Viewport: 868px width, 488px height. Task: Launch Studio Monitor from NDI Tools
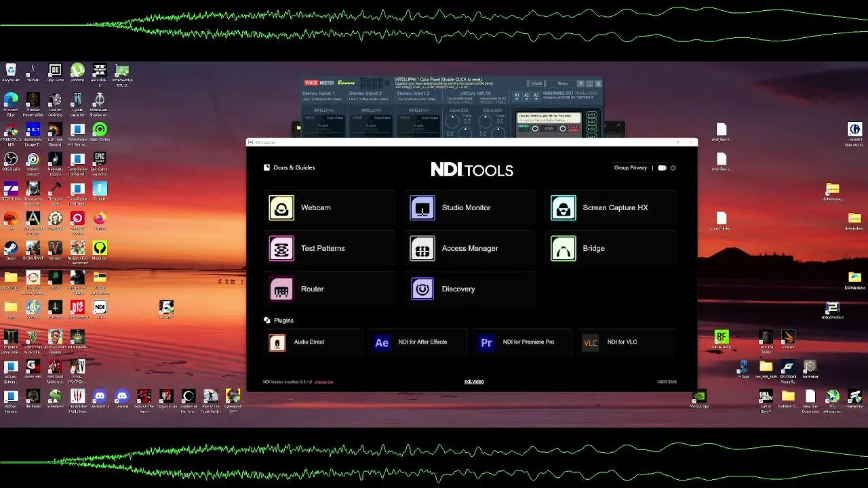(x=471, y=207)
